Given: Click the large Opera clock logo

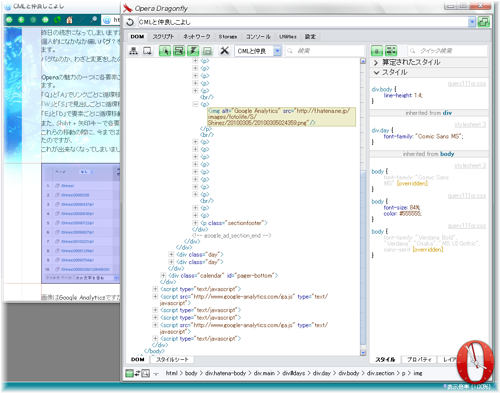Looking at the screenshot, I should click(475, 362).
